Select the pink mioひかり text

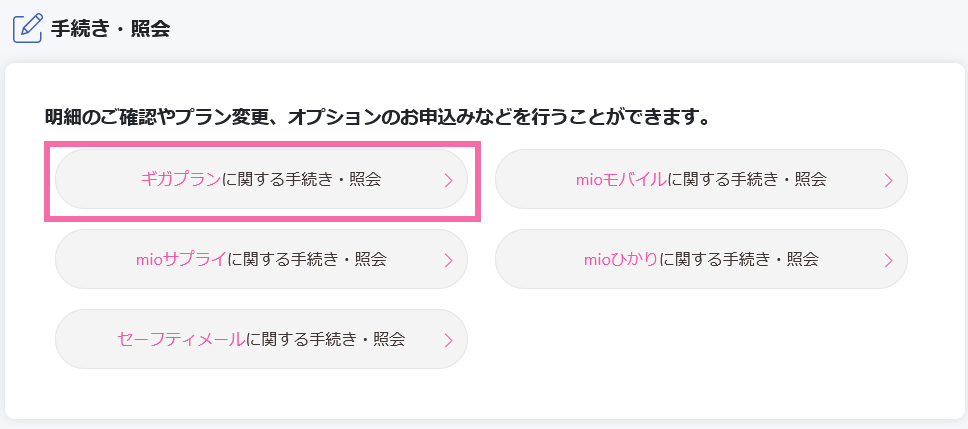pos(621,259)
